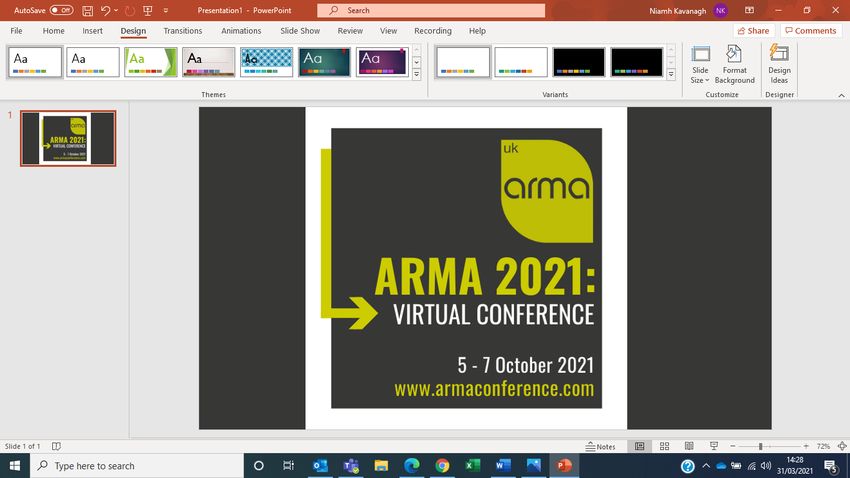Image resolution: width=850 pixels, height=478 pixels.
Task: Click the Windows taskbar search box
Action: coord(137,466)
